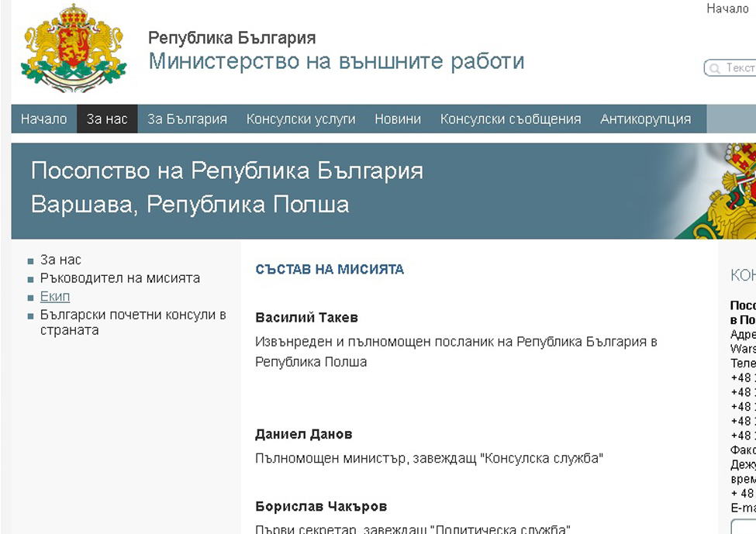Open the Начало navigation tab
This screenshot has height=534, width=756.
point(44,119)
